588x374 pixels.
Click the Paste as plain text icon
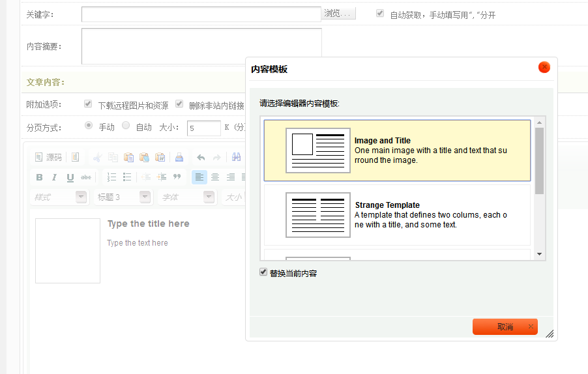coord(144,157)
